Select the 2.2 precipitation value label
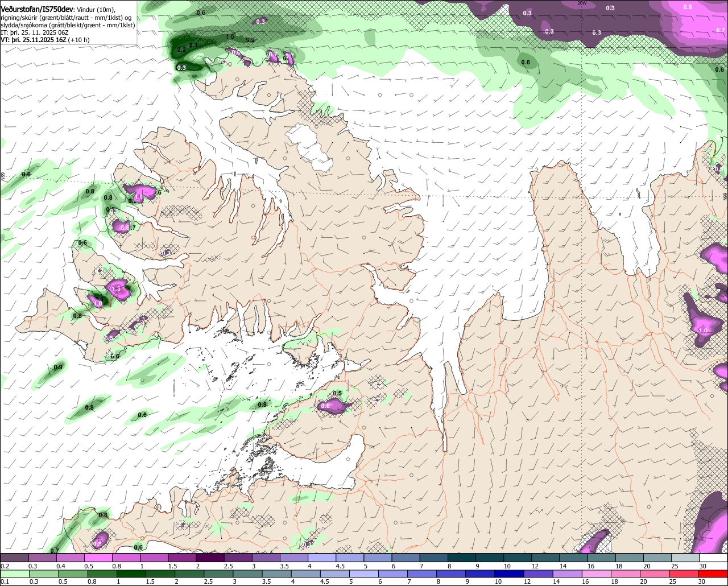Viewport: 728px width, 586px height. [x=182, y=50]
